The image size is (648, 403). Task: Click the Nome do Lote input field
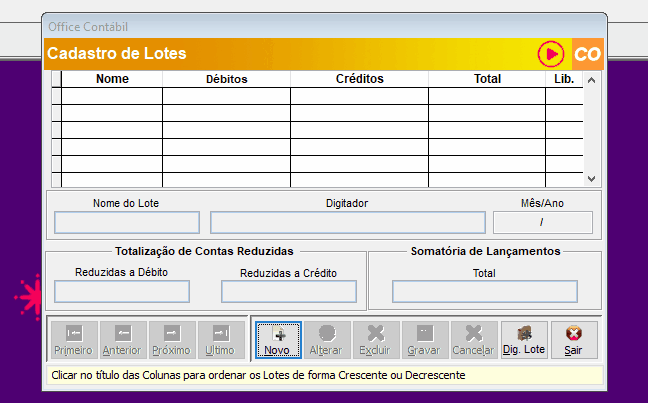point(127,223)
